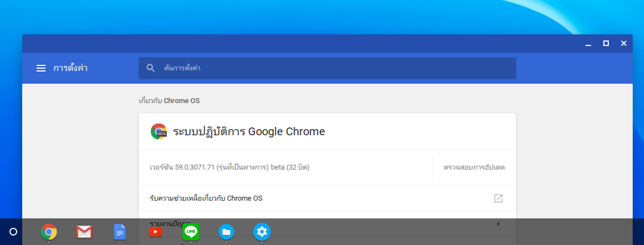Click the external link icon for help
Screen dimensions: 644x245
(x=498, y=198)
